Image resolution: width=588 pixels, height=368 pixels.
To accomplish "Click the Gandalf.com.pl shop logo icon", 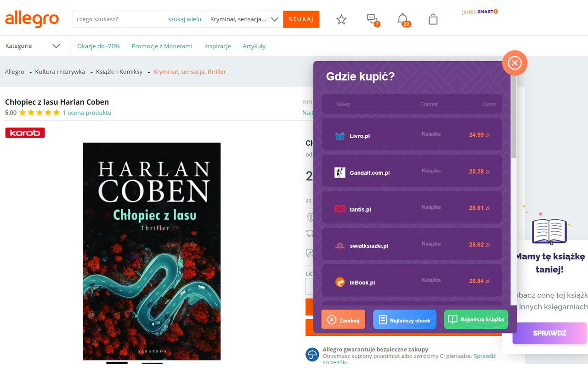I will [x=340, y=172].
